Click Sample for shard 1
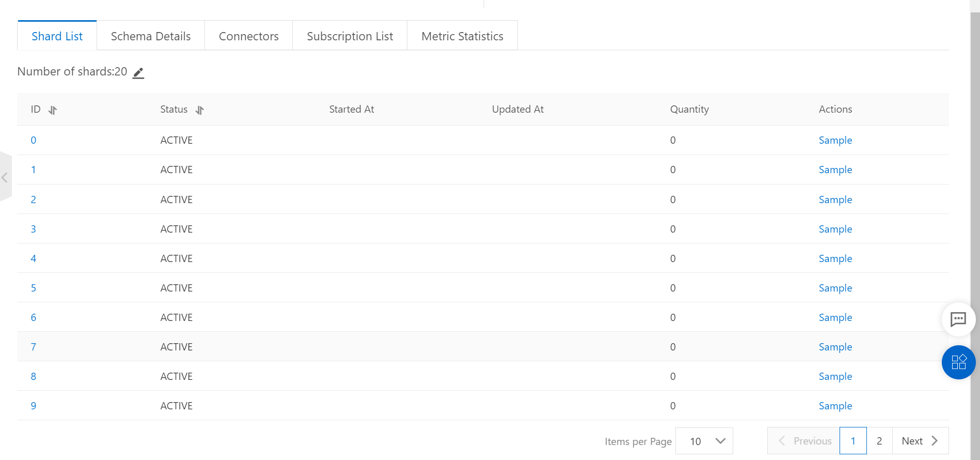Screen dimensions: 980x460 pos(835,170)
